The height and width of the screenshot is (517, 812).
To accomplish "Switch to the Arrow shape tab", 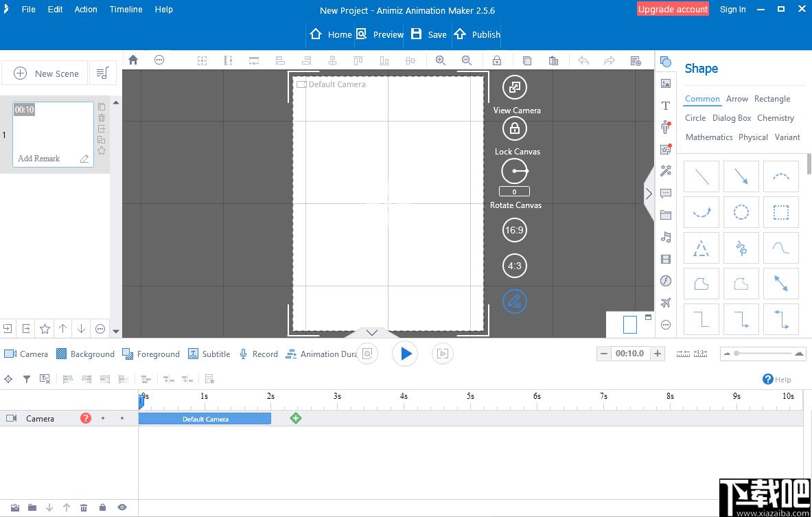I will (737, 99).
